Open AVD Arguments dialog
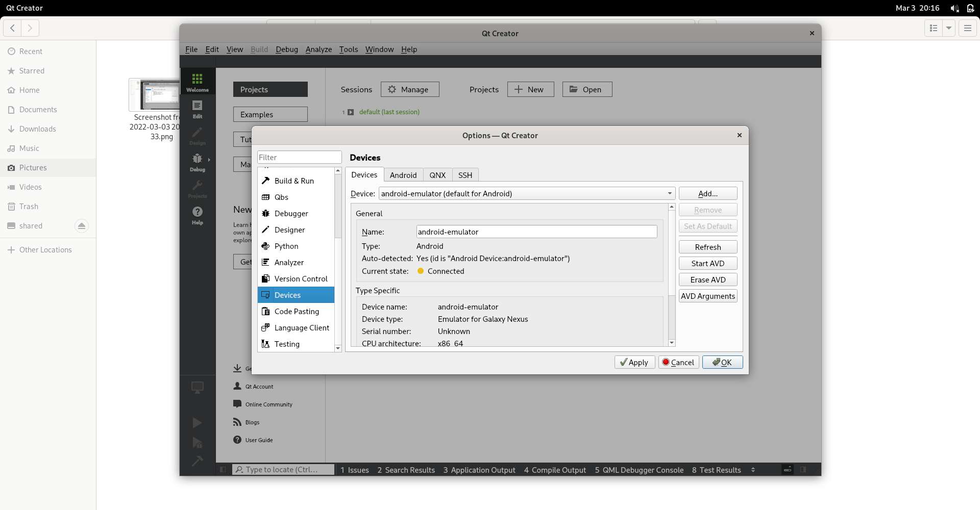980x510 pixels. pyautogui.click(x=708, y=296)
